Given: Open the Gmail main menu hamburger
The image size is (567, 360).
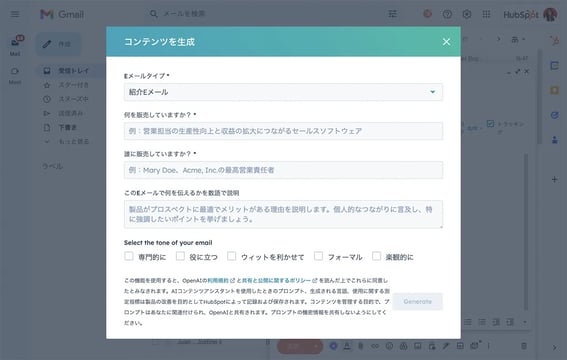Looking at the screenshot, I should (15, 14).
